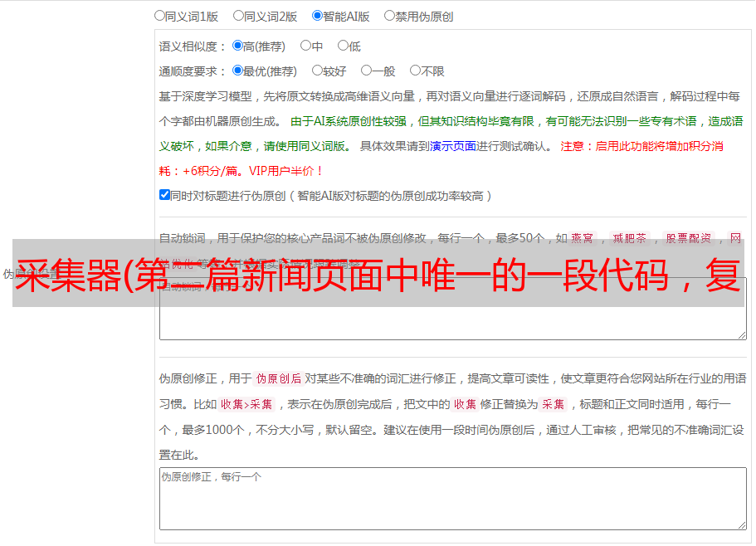Screen dimensions: 756x546
Task: Click the red 注意 points warning text
Action: (x=441, y=158)
